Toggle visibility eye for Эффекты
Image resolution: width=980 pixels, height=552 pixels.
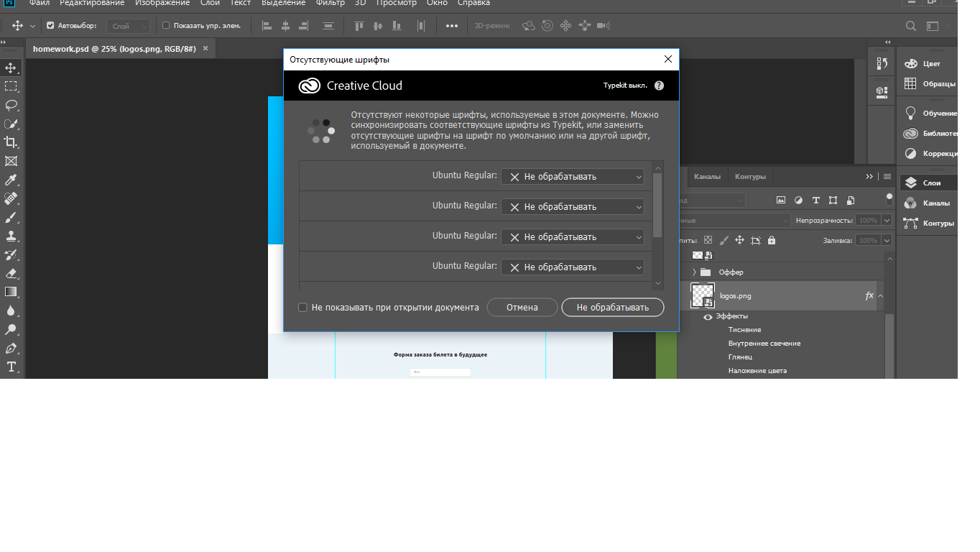pyautogui.click(x=708, y=316)
